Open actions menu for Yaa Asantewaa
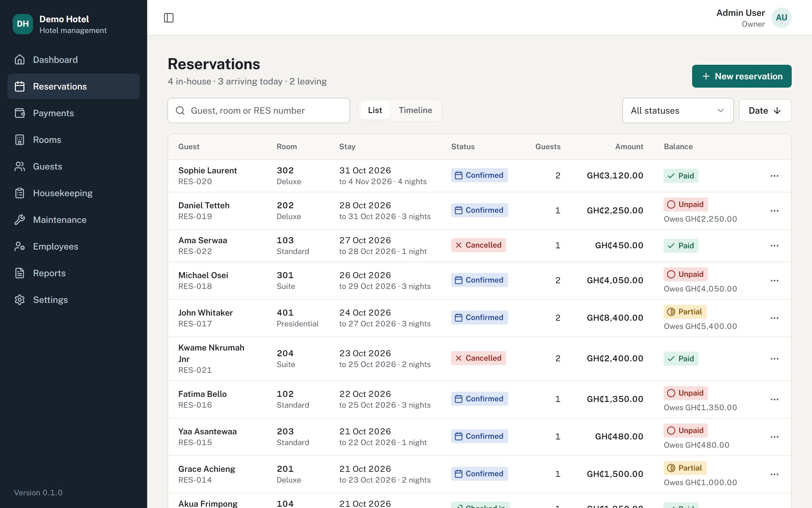Viewport: 812px width, 508px height. pyautogui.click(x=775, y=437)
